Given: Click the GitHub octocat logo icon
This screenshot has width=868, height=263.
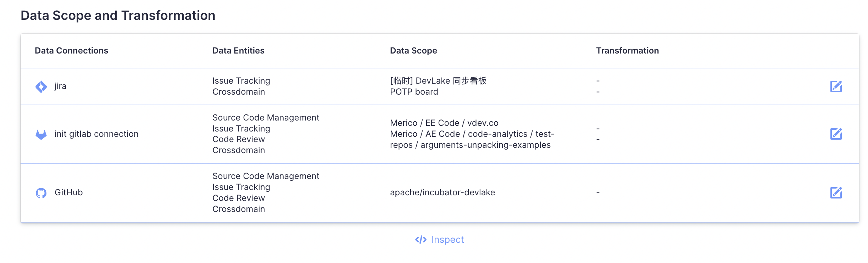Looking at the screenshot, I should tap(41, 193).
